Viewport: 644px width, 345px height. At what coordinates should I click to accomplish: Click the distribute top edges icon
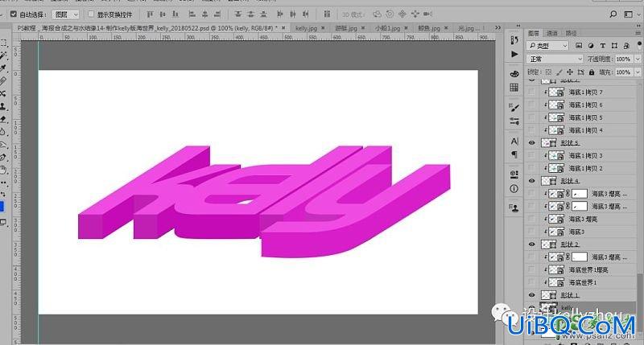point(237,14)
